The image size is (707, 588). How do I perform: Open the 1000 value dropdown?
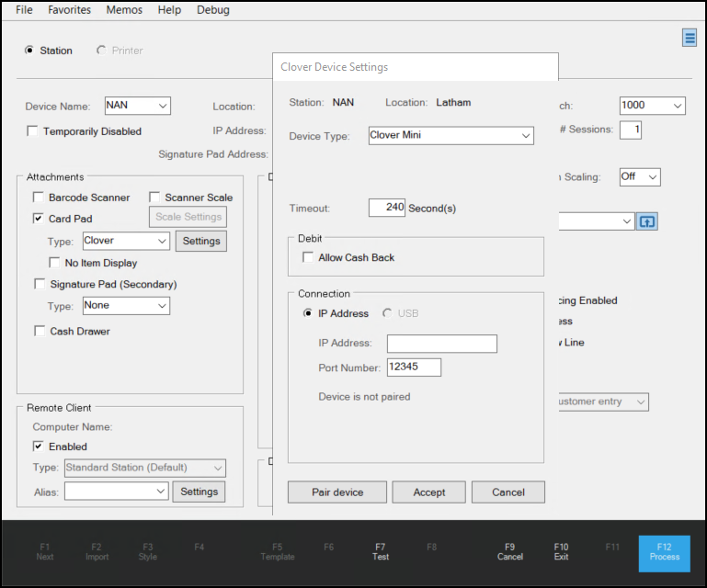pyautogui.click(x=653, y=106)
